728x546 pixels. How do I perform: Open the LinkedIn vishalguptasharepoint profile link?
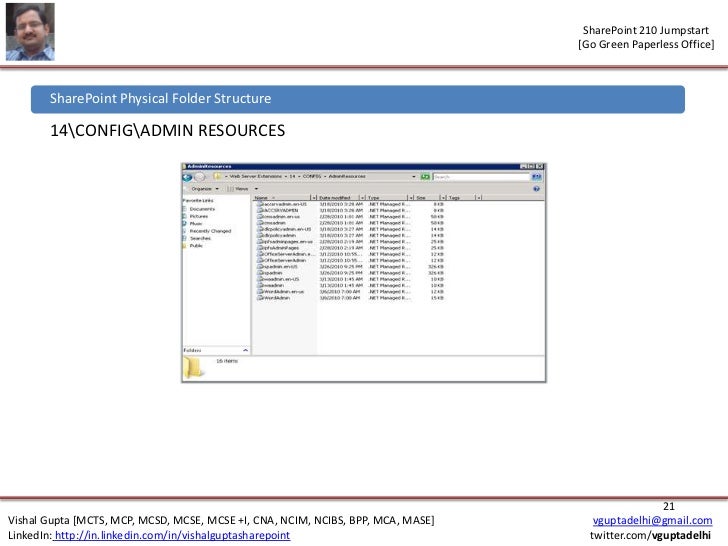click(x=172, y=535)
